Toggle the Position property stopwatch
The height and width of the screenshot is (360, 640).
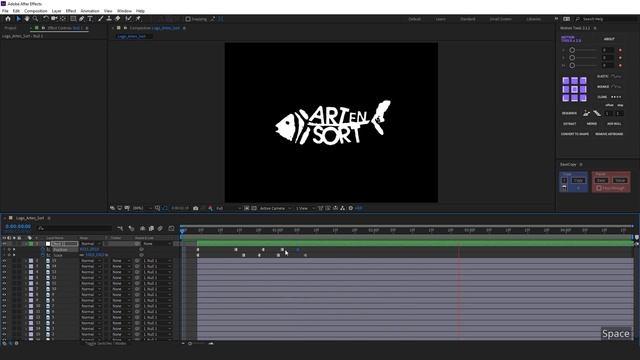[42, 249]
